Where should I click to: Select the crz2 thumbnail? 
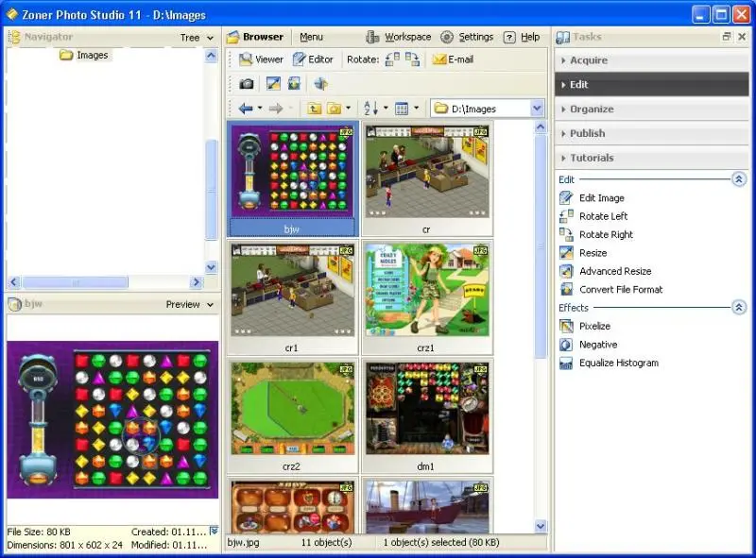point(293,416)
